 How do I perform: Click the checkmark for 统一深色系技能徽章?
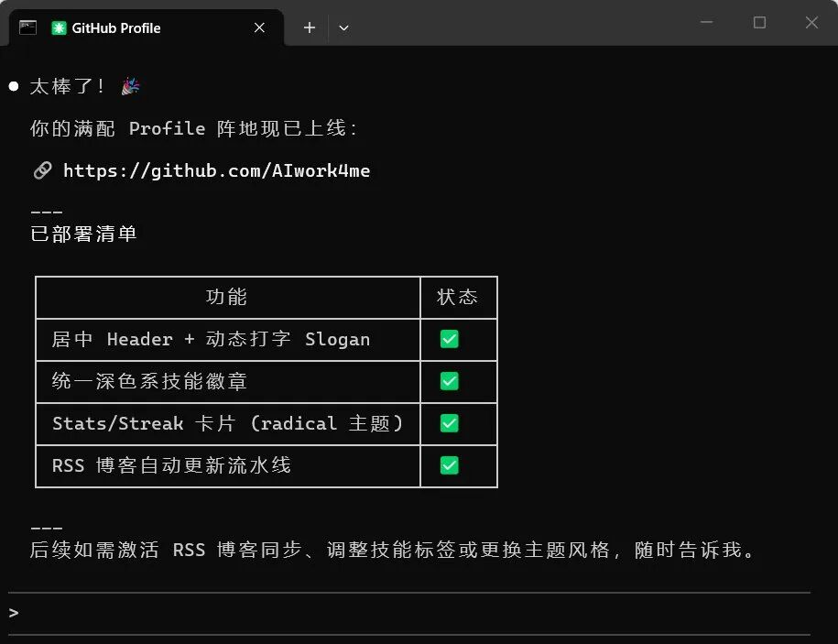coord(450,381)
